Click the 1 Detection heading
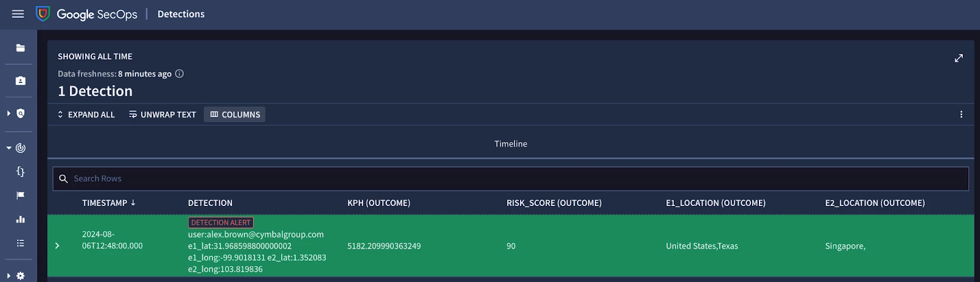 point(95,91)
